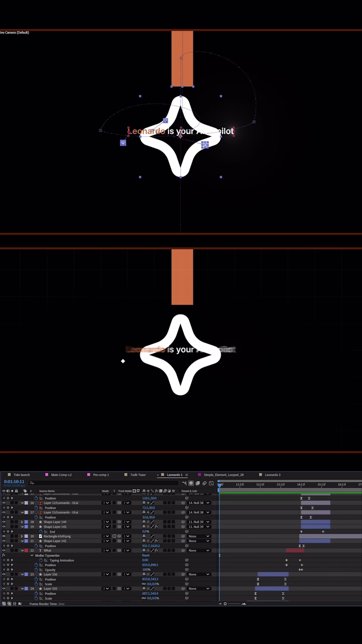Click the timeline zoom slider handle
Screen dimensions: 362x644
click(x=225, y=604)
